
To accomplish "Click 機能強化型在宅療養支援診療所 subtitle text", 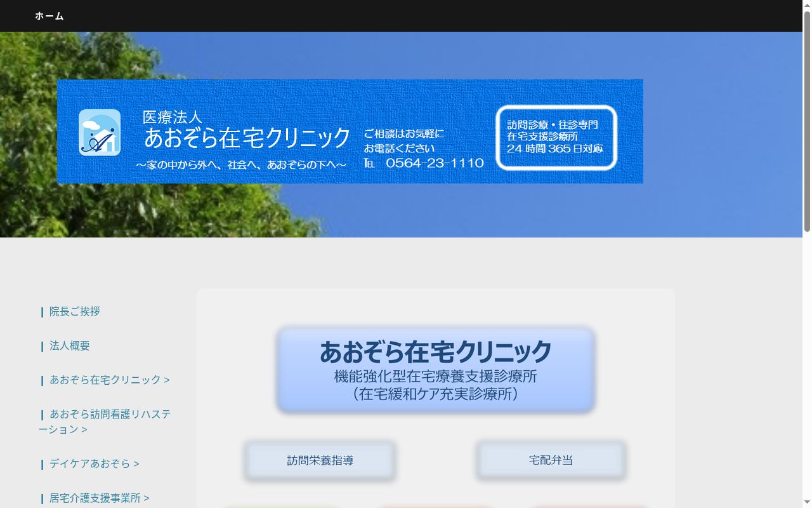I will click(436, 377).
